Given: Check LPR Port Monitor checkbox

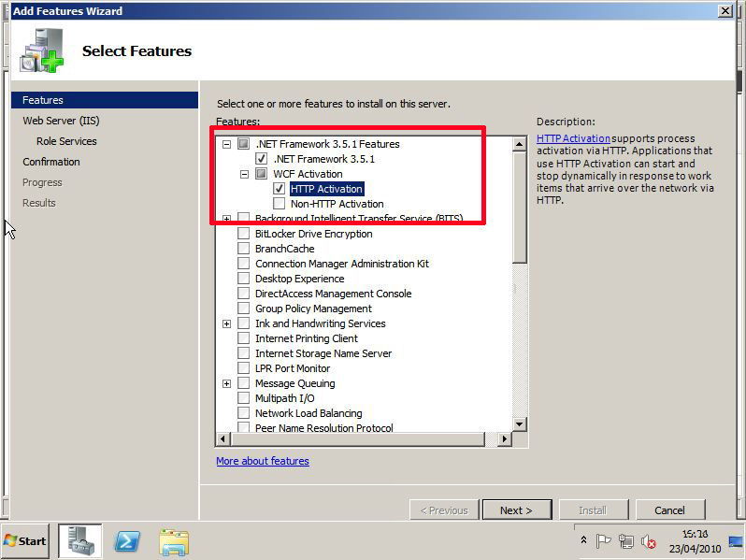Looking at the screenshot, I should (244, 368).
